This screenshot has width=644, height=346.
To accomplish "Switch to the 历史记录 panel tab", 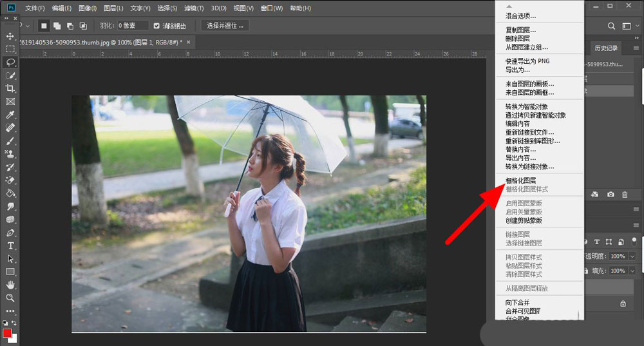I will [x=606, y=48].
